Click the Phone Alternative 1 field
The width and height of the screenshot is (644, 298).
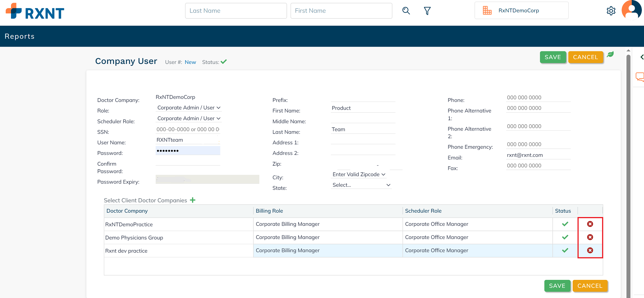point(538,108)
